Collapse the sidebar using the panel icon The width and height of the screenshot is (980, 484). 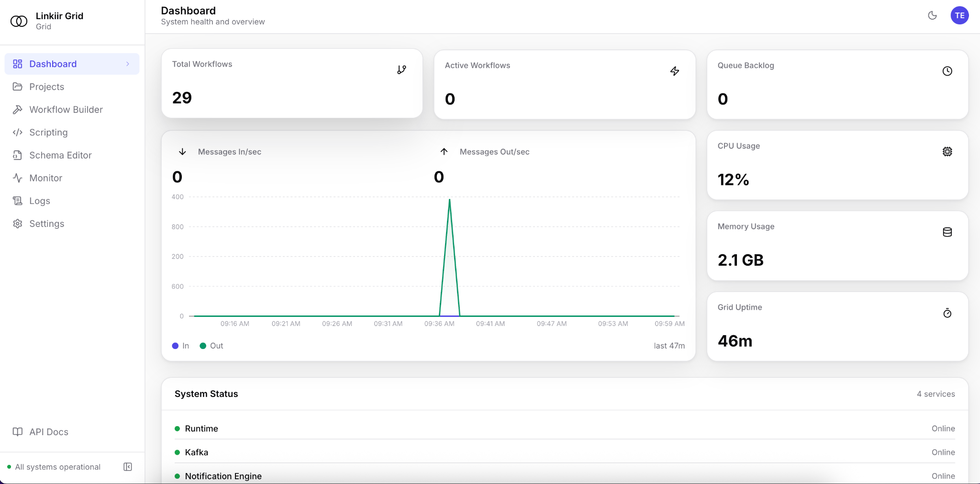click(128, 467)
